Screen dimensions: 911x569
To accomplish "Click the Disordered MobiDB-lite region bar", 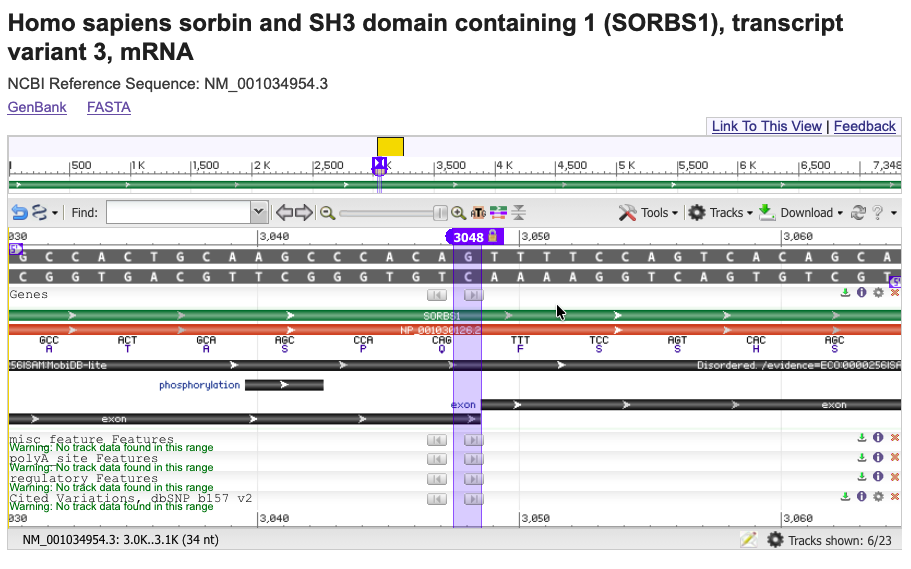I will pyautogui.click(x=454, y=366).
